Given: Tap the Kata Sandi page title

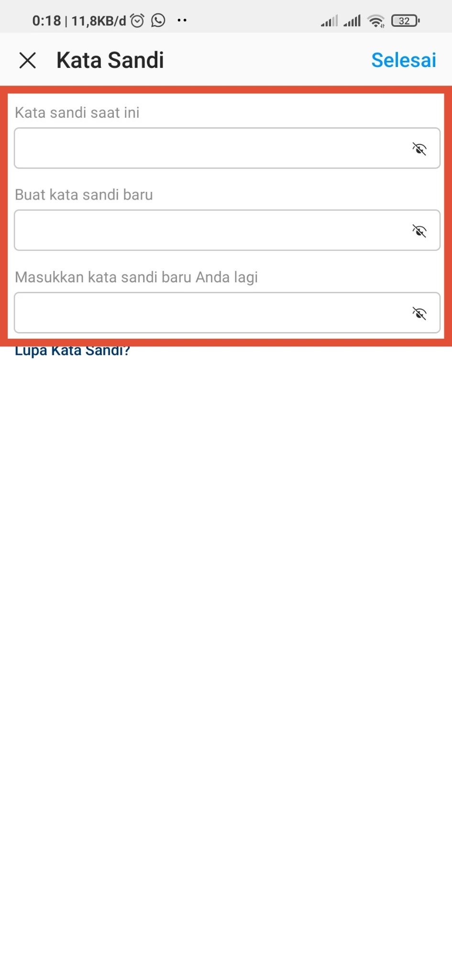Looking at the screenshot, I should coord(110,60).
